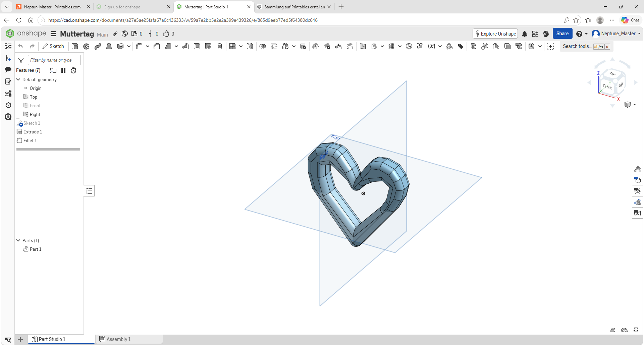The height and width of the screenshot is (346, 644).
Task: Open the App Store grid icon
Action: (535, 34)
